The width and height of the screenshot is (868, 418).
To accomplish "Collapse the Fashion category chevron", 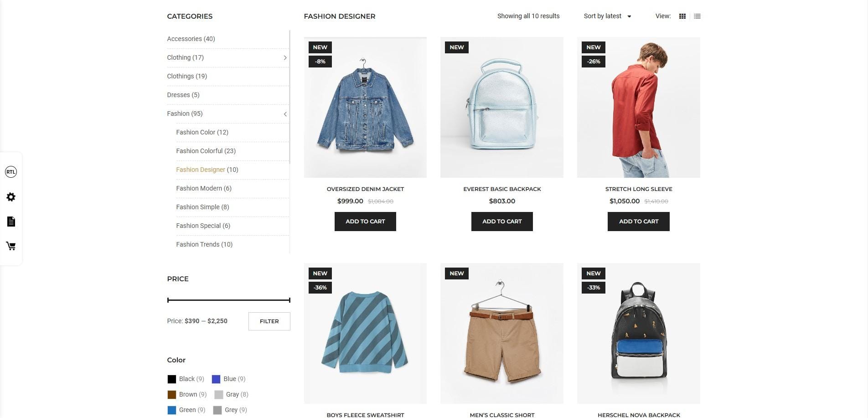I will pos(285,114).
